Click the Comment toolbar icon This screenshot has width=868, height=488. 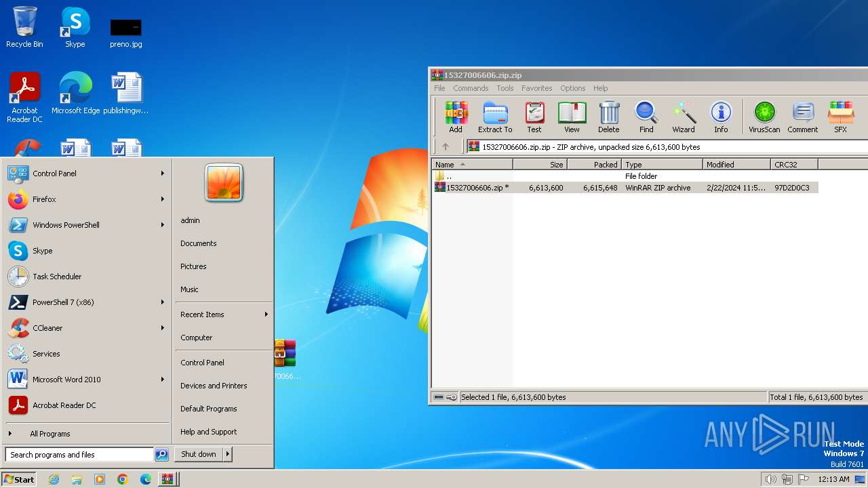(803, 117)
